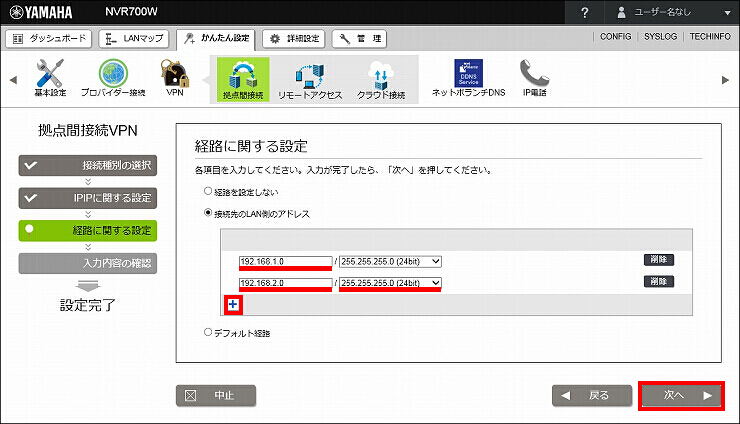Open the IP電話 phone icon
740x424 pixels.
(x=534, y=78)
